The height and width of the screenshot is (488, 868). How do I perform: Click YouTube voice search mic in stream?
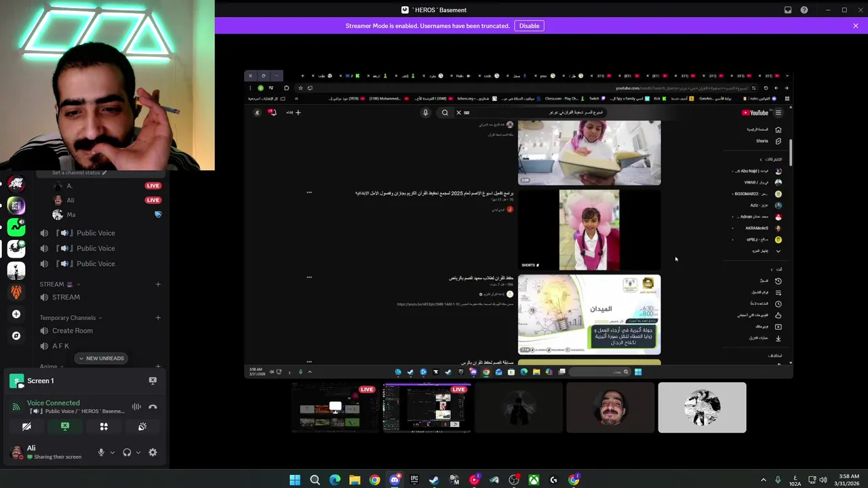click(425, 113)
